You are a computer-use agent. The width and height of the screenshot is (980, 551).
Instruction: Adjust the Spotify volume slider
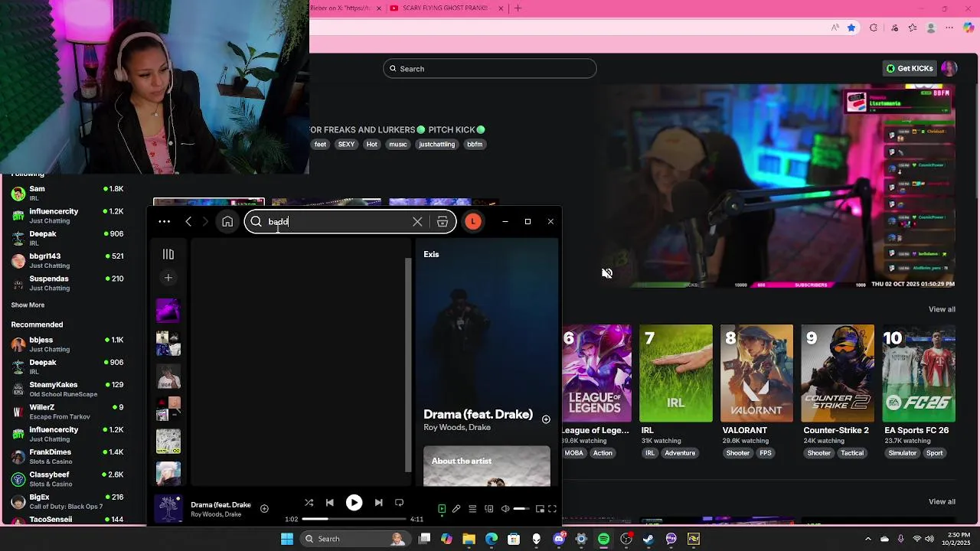[521, 509]
